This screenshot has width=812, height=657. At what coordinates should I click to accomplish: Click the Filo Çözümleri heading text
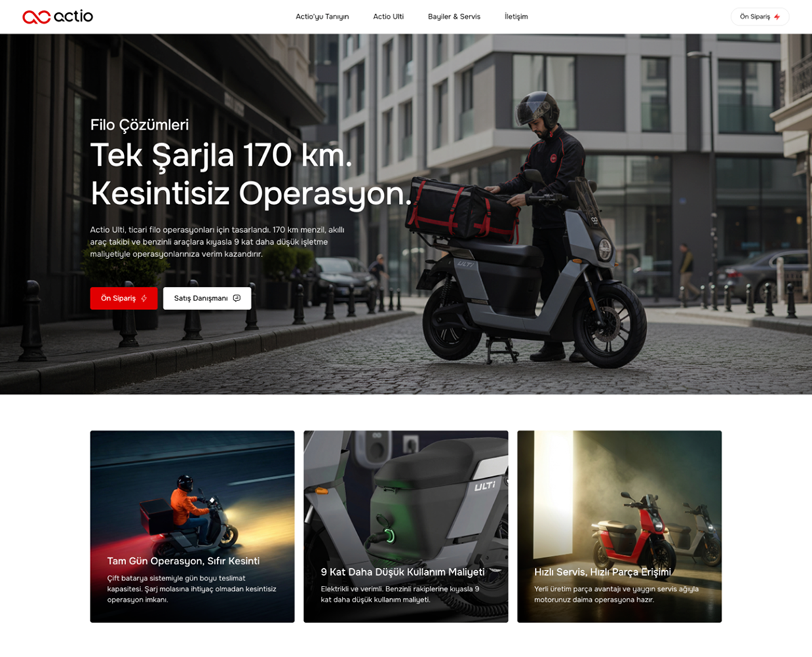(x=139, y=125)
